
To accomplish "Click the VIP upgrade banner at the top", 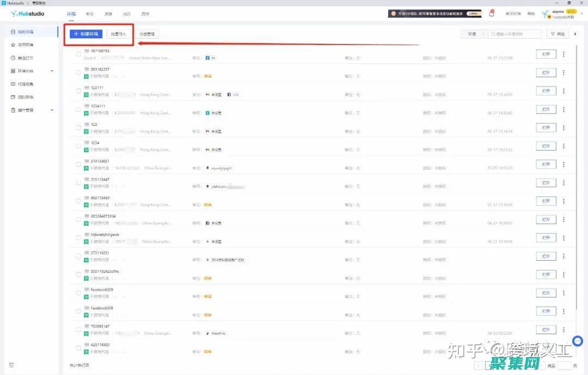I will click(434, 13).
